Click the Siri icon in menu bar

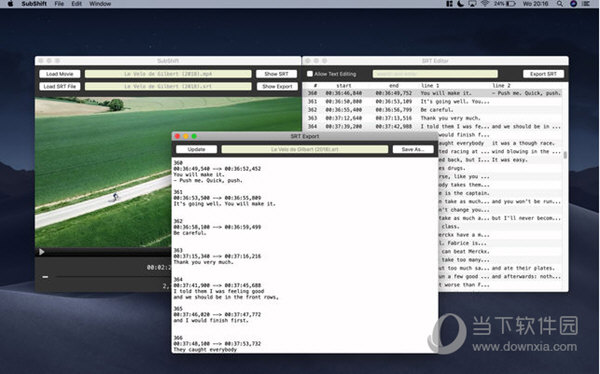[573, 4]
